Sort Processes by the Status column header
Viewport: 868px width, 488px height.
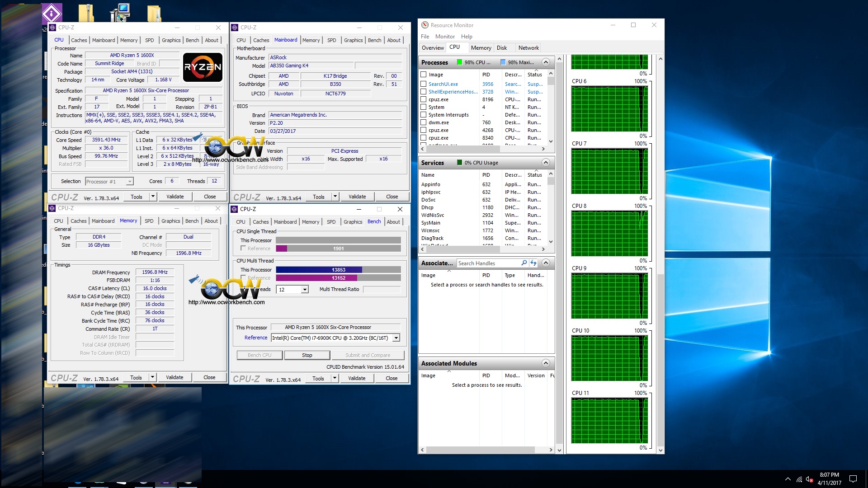(x=535, y=75)
